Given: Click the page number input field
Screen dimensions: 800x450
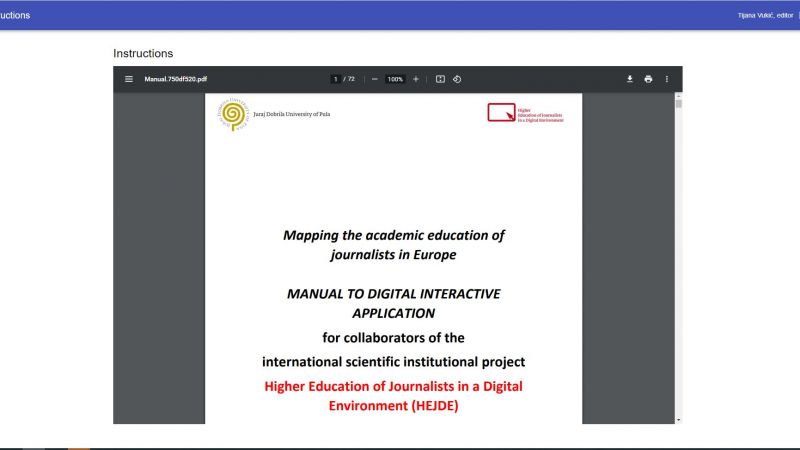Looking at the screenshot, I should pos(336,79).
